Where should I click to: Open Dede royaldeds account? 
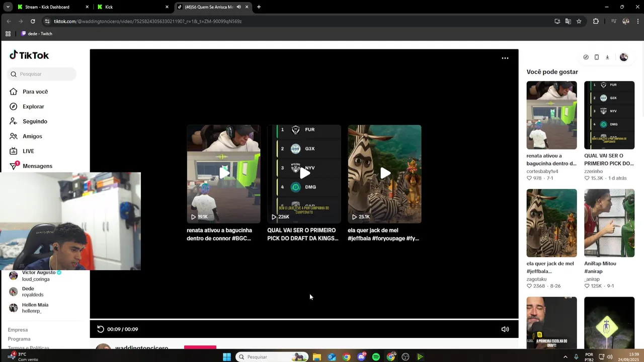click(x=26, y=292)
